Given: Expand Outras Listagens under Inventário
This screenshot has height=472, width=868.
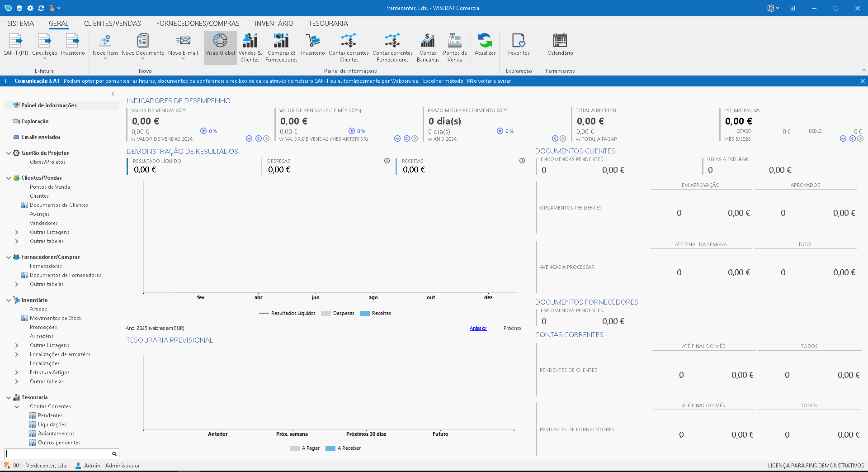Looking at the screenshot, I should (x=17, y=345).
